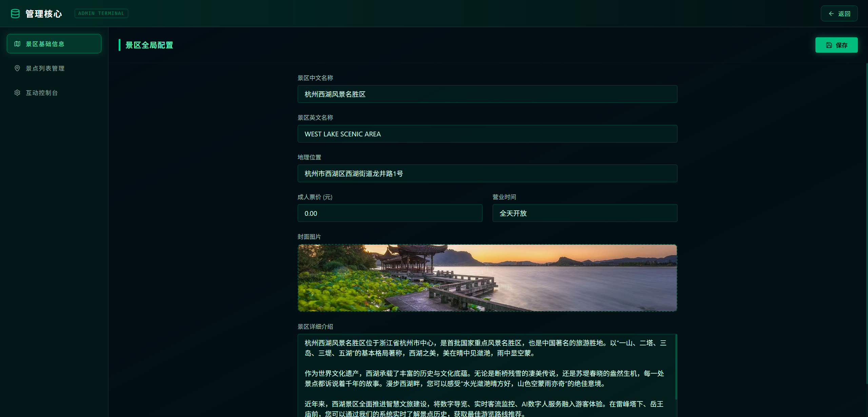Image resolution: width=868 pixels, height=417 pixels.
Task: Click the gear icon beside 互动控制台
Action: [x=17, y=93]
